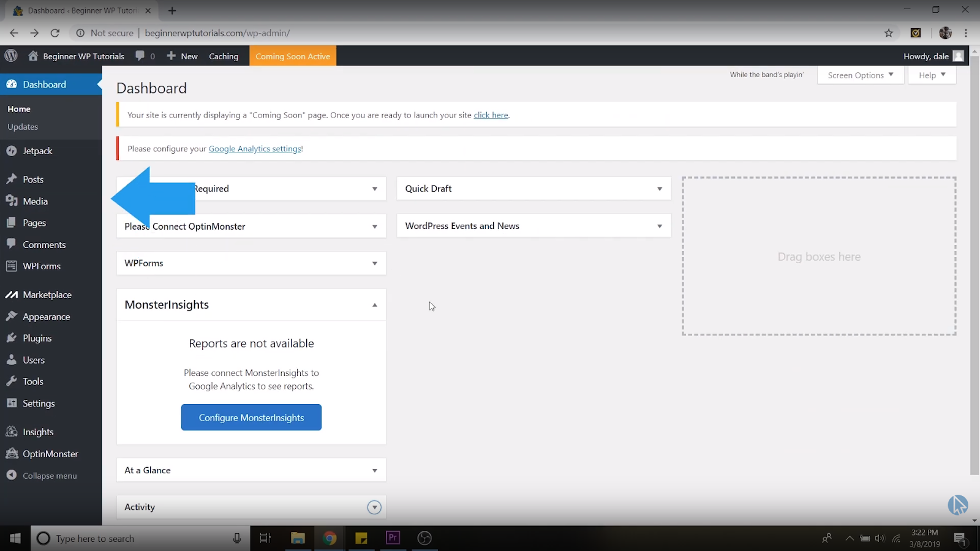This screenshot has height=551, width=980.
Task: Click the Tools wrench icon
Action: click(x=12, y=381)
